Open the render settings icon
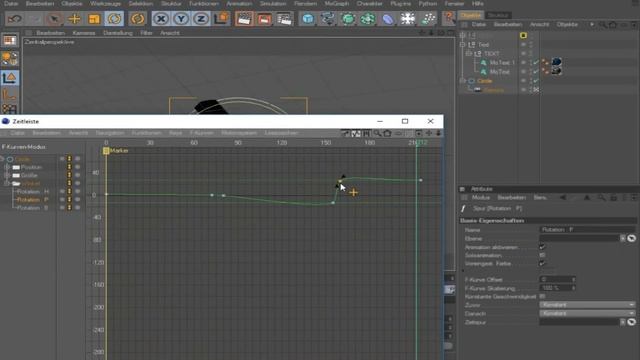 pyautogui.click(x=284, y=19)
